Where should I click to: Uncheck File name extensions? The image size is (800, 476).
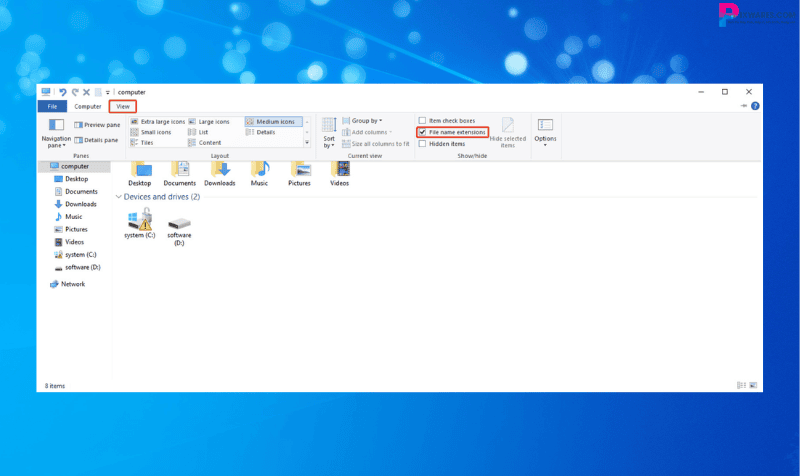423,132
